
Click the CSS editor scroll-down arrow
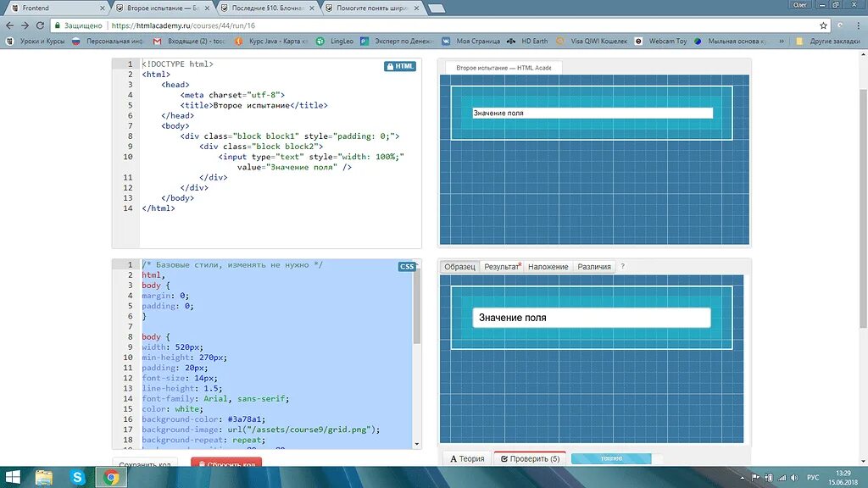coord(417,444)
